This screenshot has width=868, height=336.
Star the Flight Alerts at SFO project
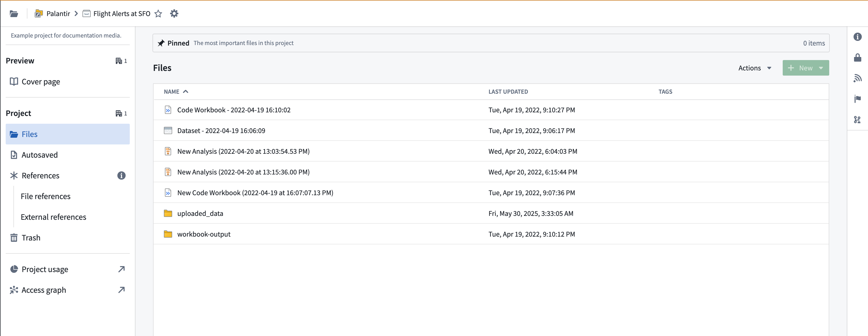tap(158, 13)
